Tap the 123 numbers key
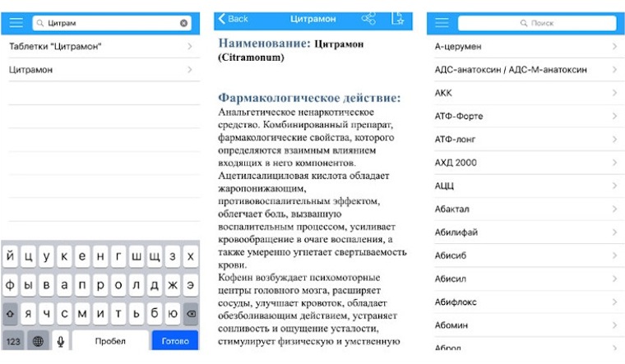625x364 pixels. click(13, 341)
